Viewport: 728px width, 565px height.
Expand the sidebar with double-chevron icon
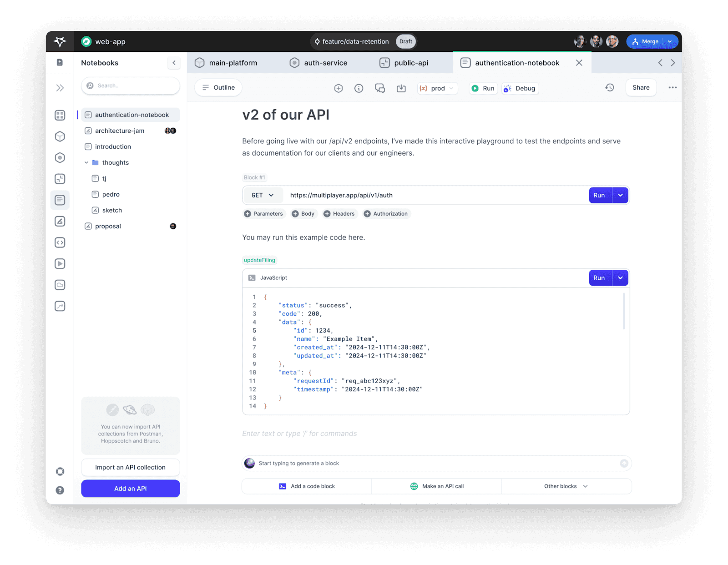tap(60, 88)
